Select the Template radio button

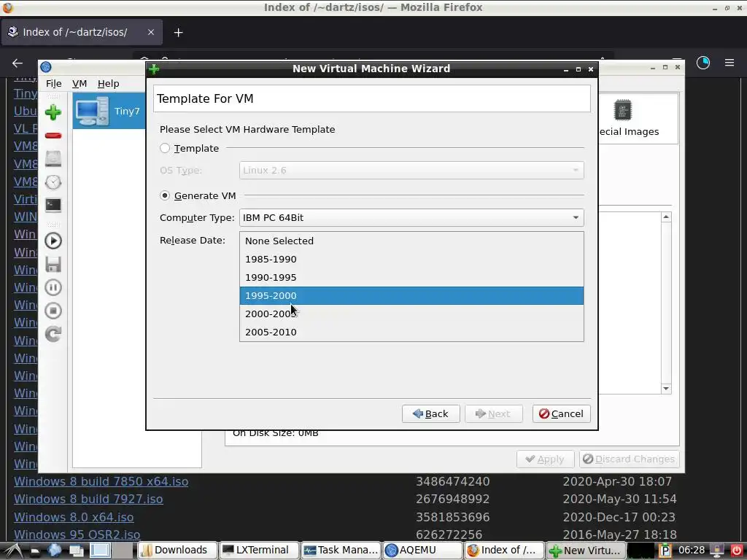click(x=165, y=148)
